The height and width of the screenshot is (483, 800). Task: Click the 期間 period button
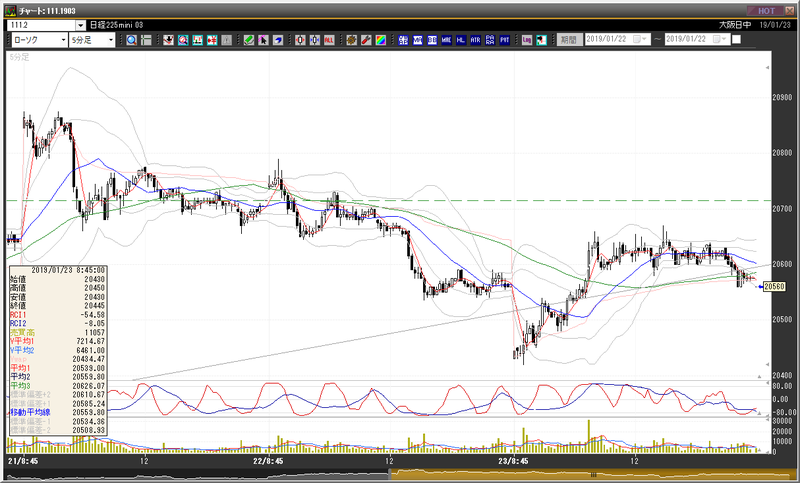point(569,39)
